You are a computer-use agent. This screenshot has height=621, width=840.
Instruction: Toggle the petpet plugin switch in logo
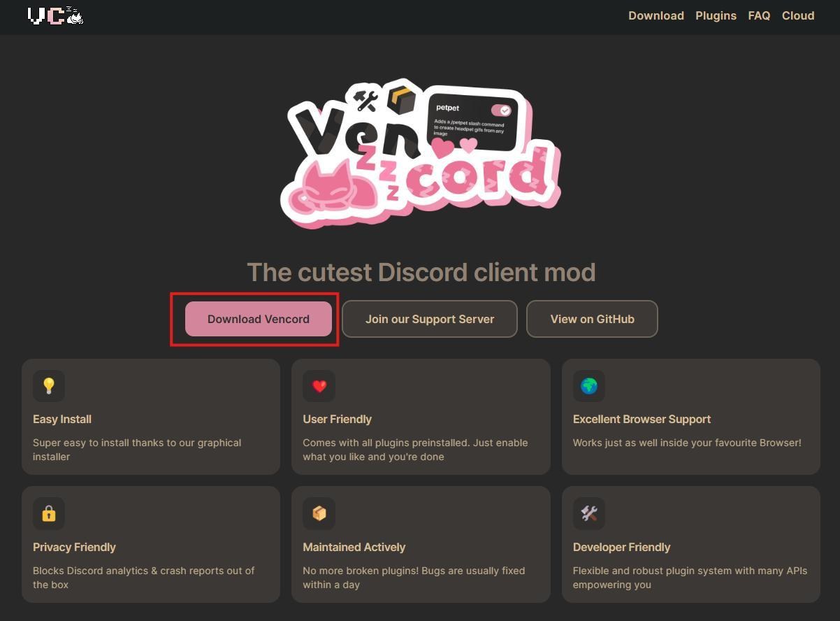[501, 110]
